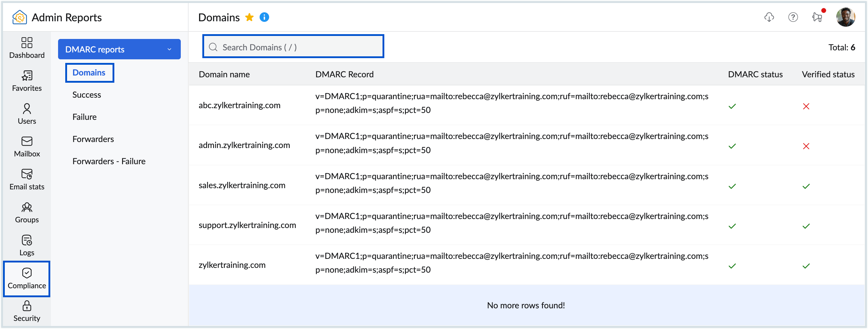Open the announcements megaphone icon
Screen dimensions: 868x329
(x=817, y=17)
